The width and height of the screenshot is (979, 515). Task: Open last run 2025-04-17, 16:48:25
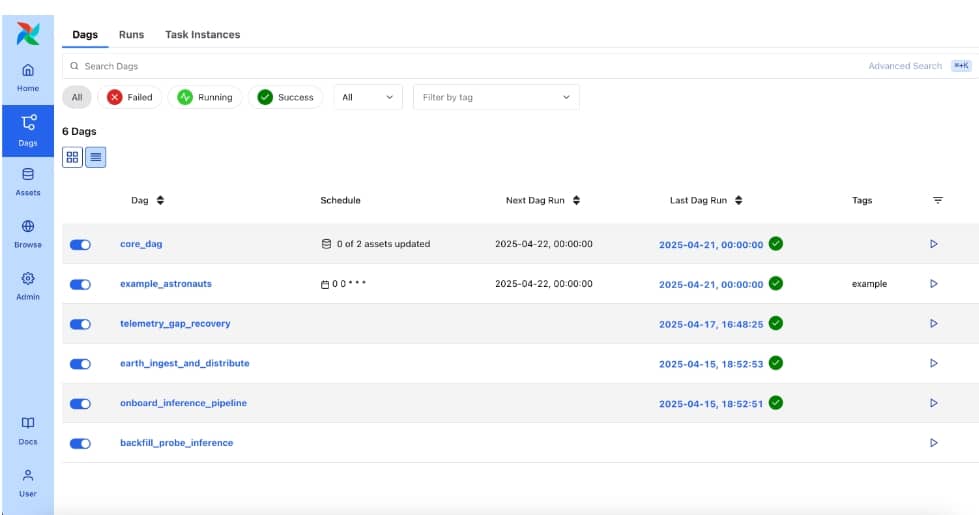tap(711, 325)
